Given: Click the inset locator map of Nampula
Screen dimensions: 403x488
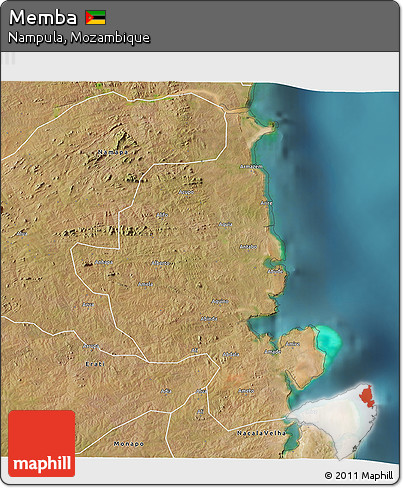Looking at the screenshot, I should tap(333, 421).
